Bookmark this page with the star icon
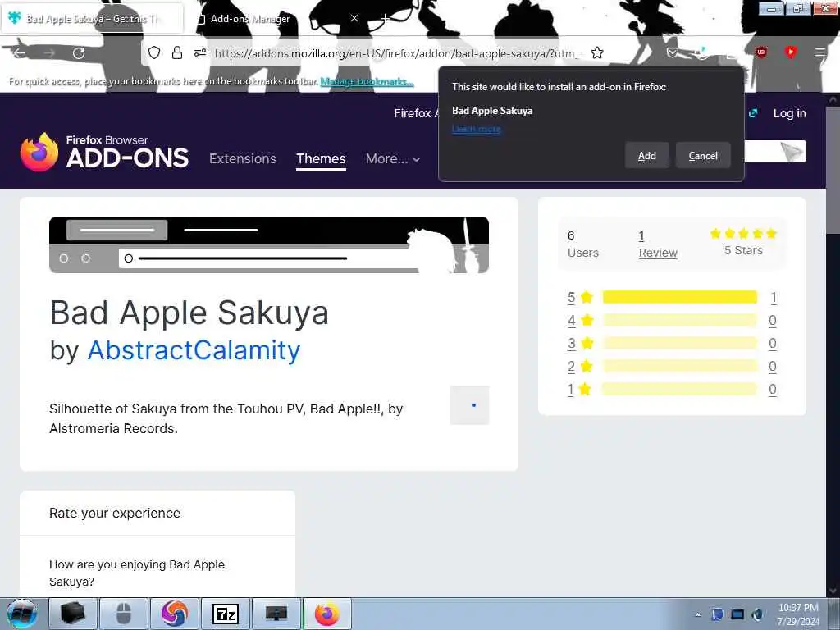Viewport: 840px width, 630px height. coord(597,52)
